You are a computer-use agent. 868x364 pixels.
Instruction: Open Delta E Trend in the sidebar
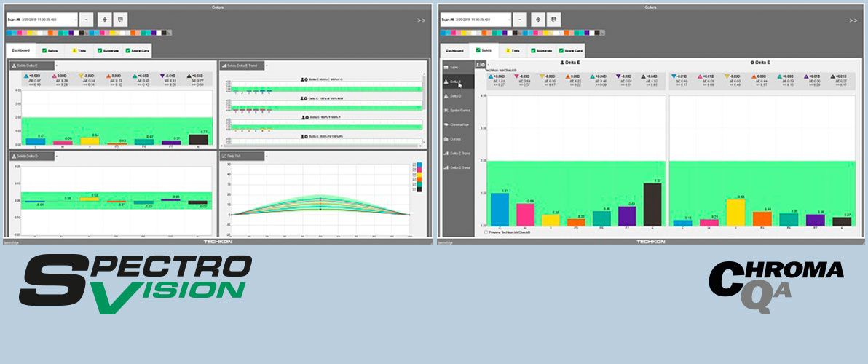point(458,153)
